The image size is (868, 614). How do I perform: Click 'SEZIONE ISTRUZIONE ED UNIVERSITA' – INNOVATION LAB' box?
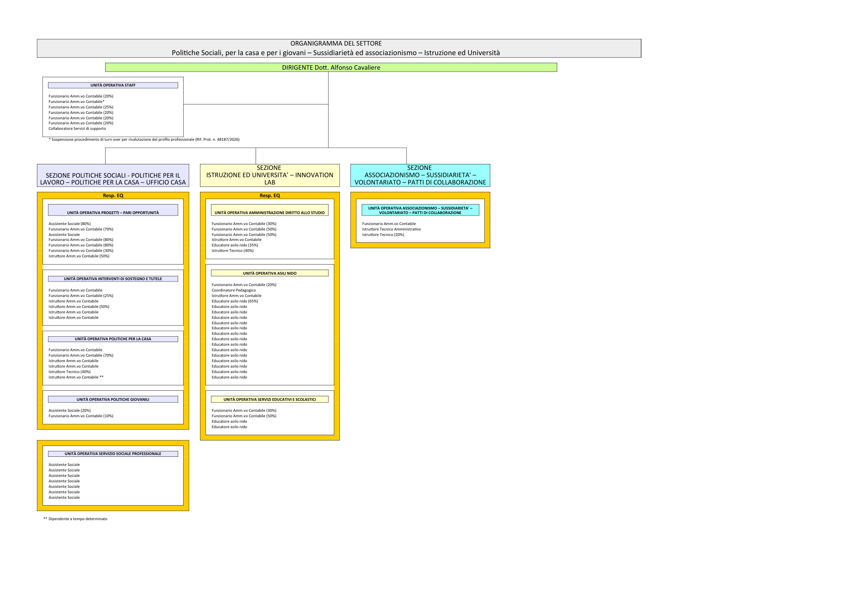coord(270,175)
